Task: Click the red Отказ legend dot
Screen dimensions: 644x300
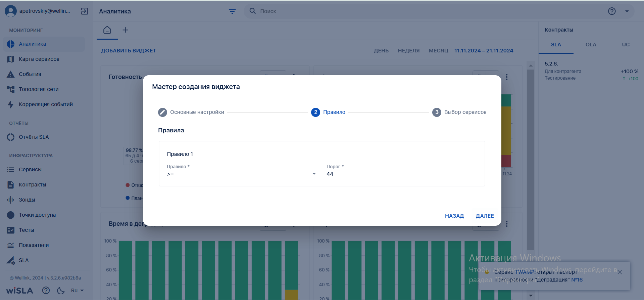Action: point(128,185)
